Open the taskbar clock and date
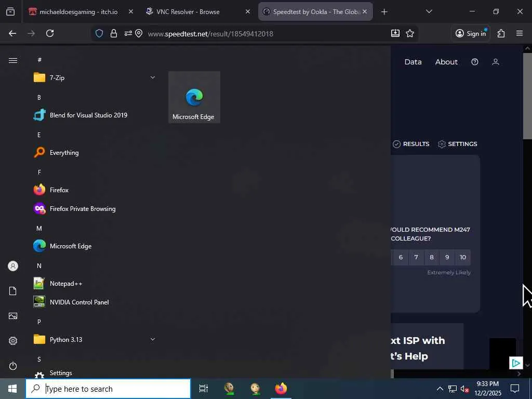 pyautogui.click(x=487, y=389)
